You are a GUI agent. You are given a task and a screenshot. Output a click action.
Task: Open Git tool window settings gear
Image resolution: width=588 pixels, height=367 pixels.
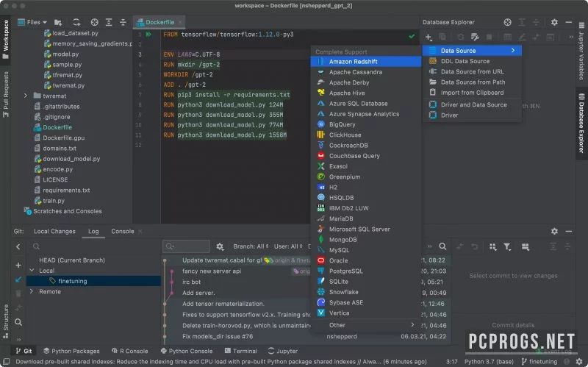pos(554,231)
